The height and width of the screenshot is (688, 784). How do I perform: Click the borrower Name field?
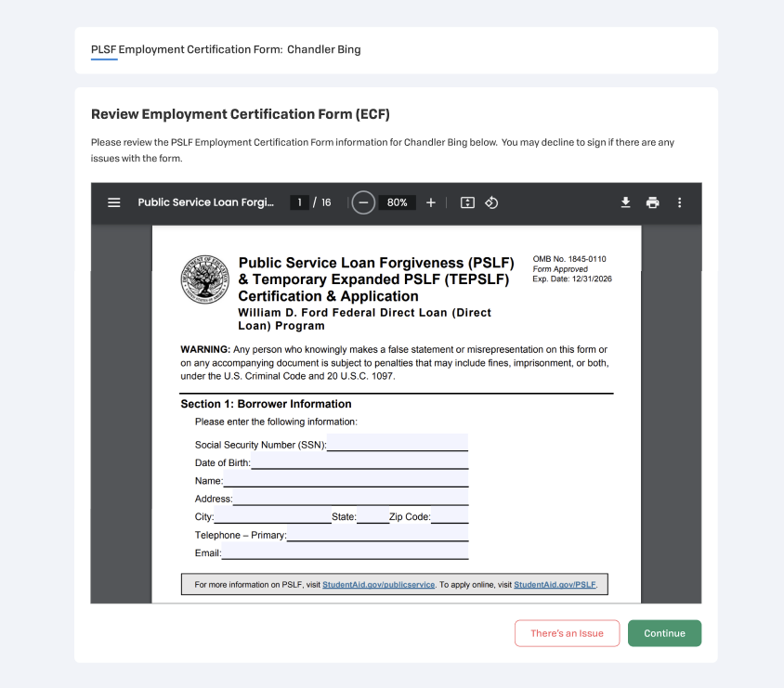pos(345,480)
